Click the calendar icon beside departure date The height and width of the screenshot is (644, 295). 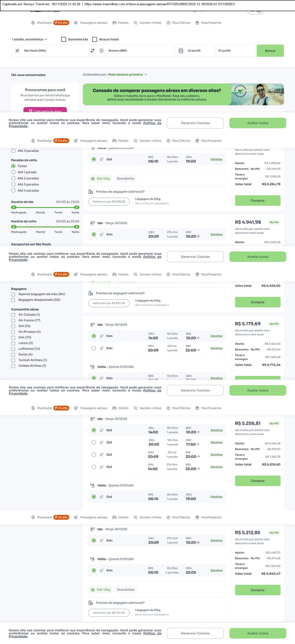coord(181,51)
